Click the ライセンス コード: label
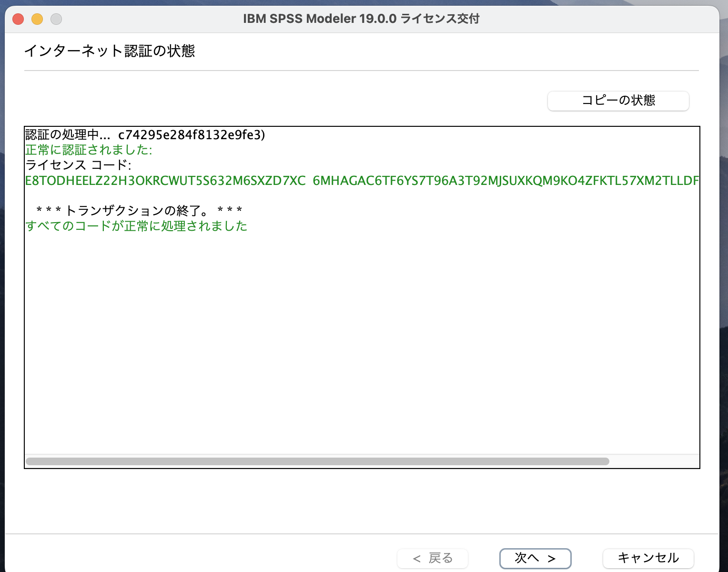 78,165
